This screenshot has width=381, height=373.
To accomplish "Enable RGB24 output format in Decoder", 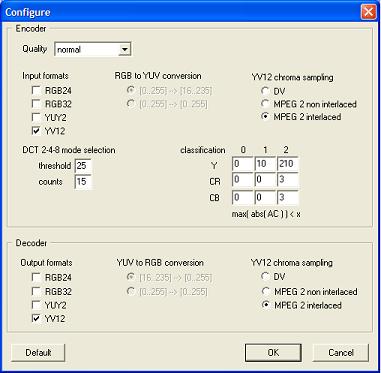I will click(36, 277).
